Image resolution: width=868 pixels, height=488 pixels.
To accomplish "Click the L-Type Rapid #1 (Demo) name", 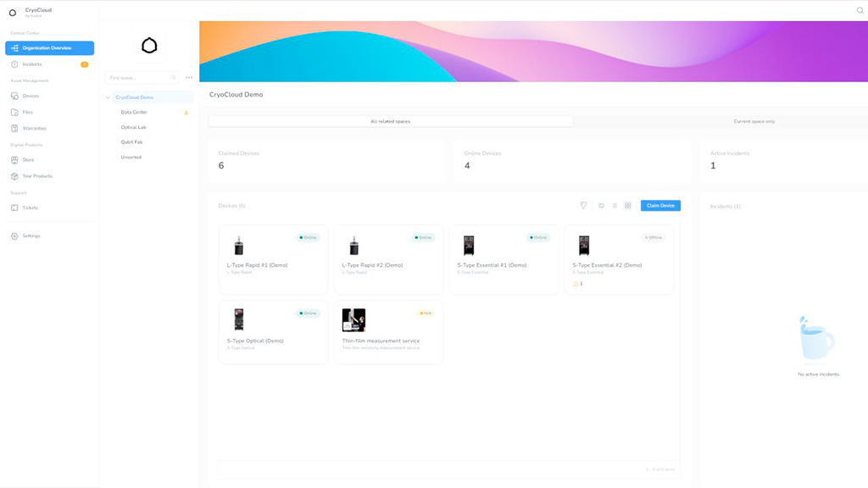I will [258, 265].
